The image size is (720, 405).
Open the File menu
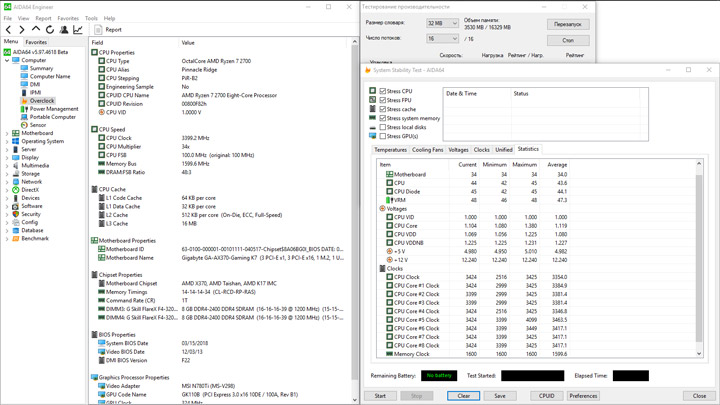pos(8,18)
